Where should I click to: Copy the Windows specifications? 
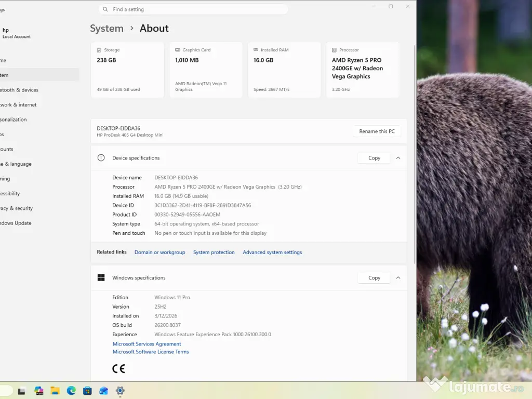pyautogui.click(x=374, y=278)
